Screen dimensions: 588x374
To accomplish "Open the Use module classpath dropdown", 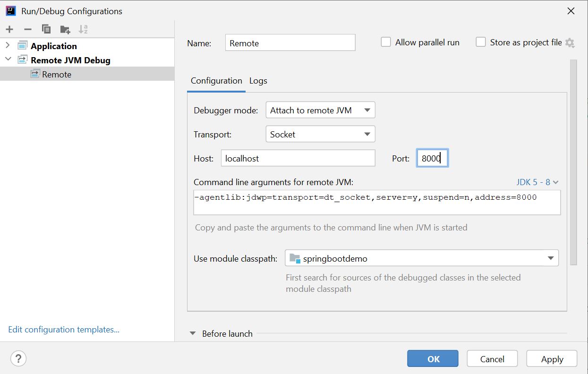I will tap(421, 258).
